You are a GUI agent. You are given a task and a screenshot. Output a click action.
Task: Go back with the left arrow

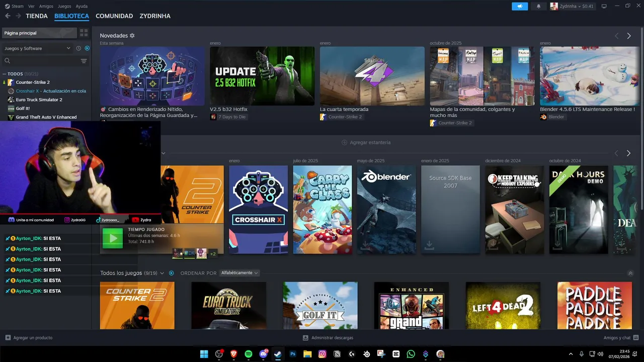(x=8, y=16)
